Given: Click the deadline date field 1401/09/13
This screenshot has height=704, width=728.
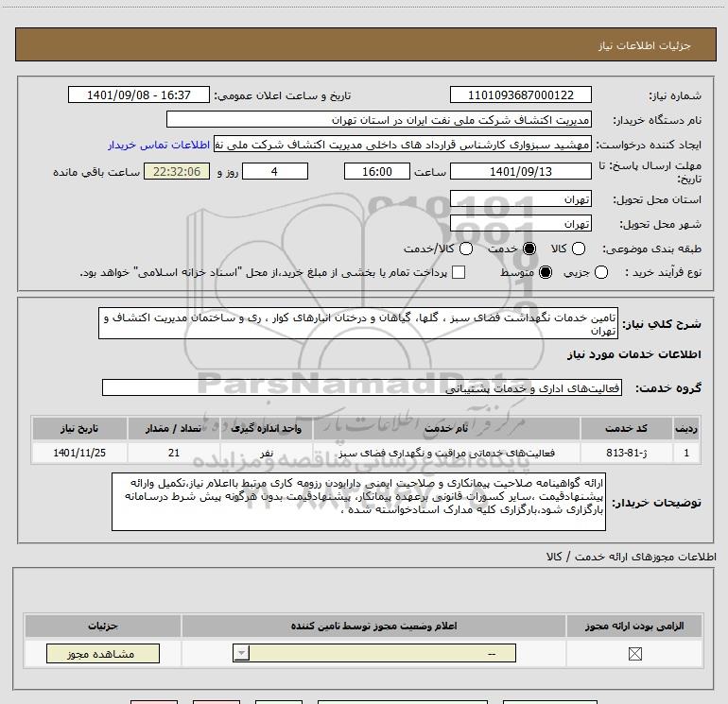Looking at the screenshot, I should (x=520, y=171).
